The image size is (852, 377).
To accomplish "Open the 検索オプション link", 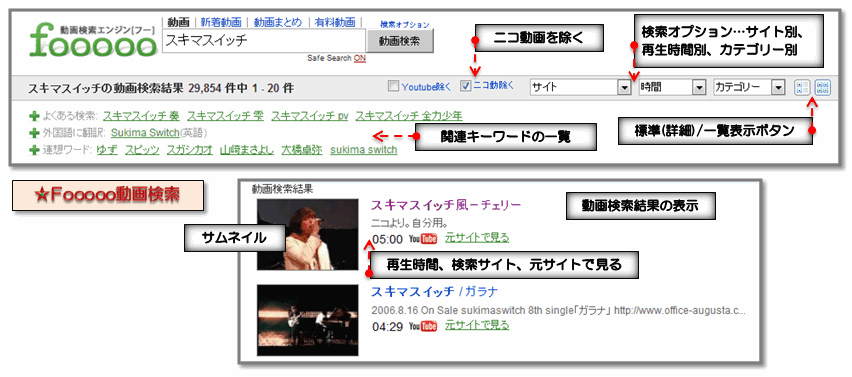I will pyautogui.click(x=405, y=24).
